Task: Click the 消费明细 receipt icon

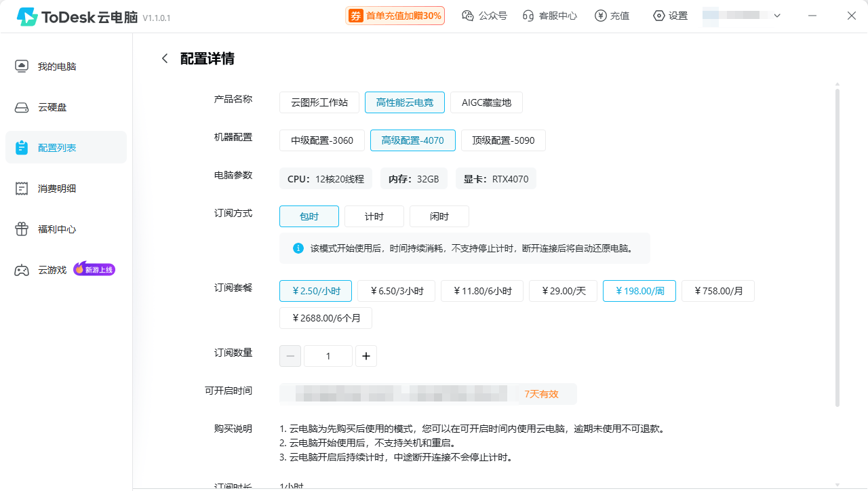Action: 22,189
